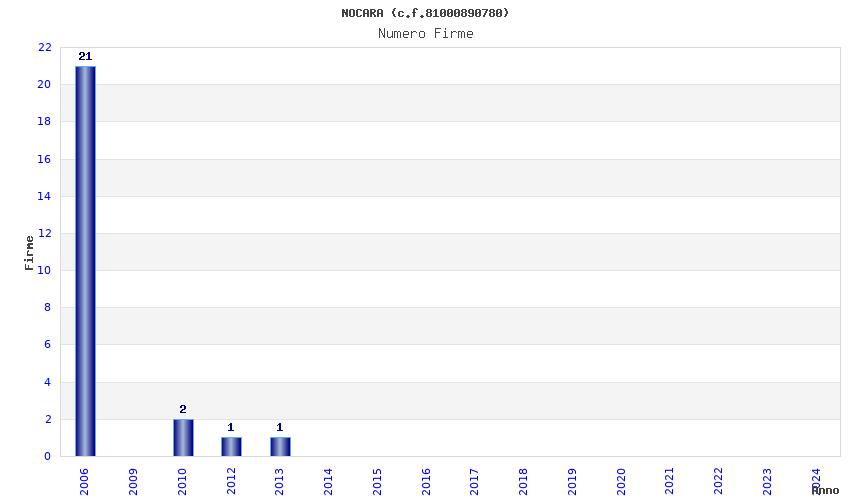Image resolution: width=850 pixels, height=500 pixels.
Task: Click the 2010 bar valued 2
Action: [183, 438]
